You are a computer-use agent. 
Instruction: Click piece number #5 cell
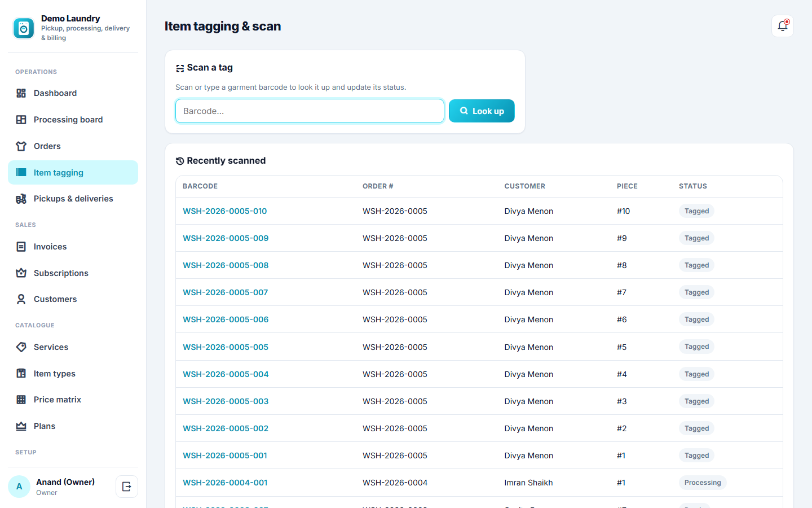[621, 347]
